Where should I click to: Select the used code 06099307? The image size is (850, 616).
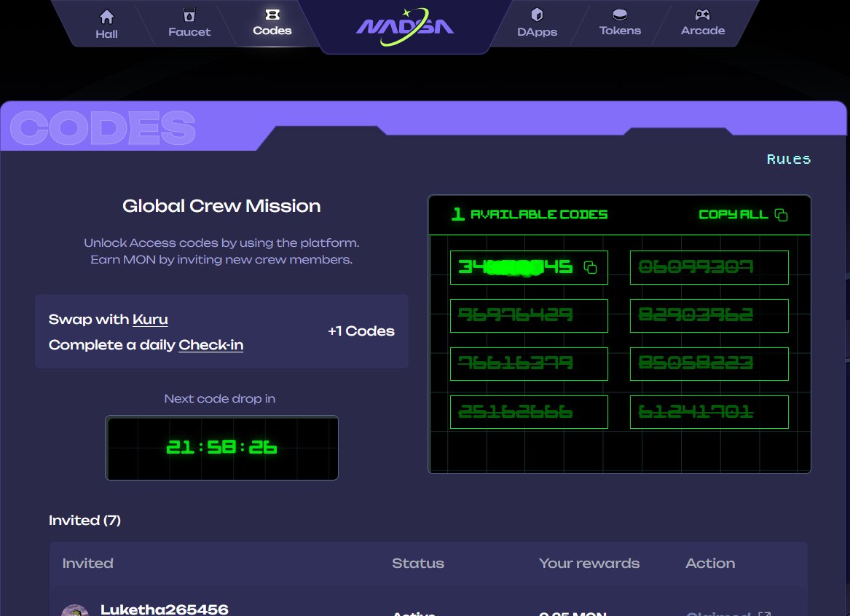709,267
